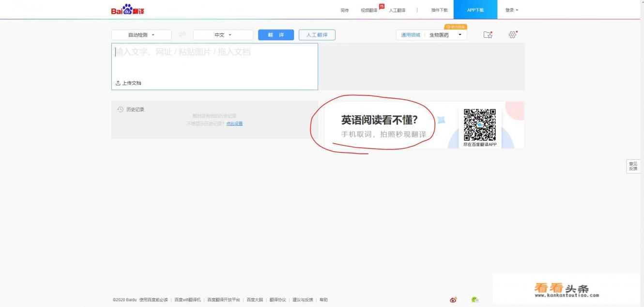Click the Weibo share icon in footer
This screenshot has width=644, height=307.
point(452,300)
